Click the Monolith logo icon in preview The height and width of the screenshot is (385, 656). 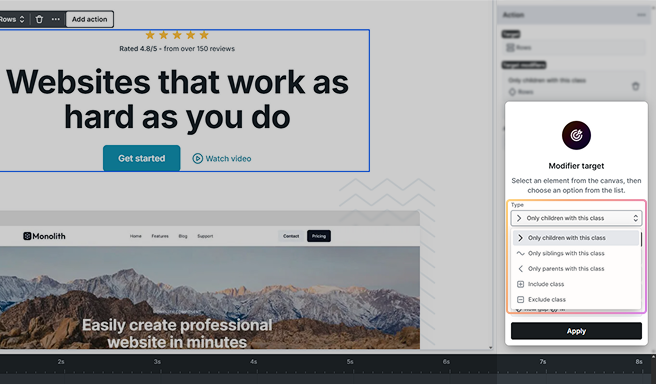click(27, 236)
